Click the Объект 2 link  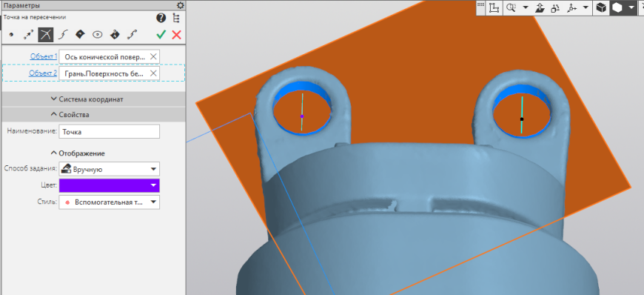(43, 73)
